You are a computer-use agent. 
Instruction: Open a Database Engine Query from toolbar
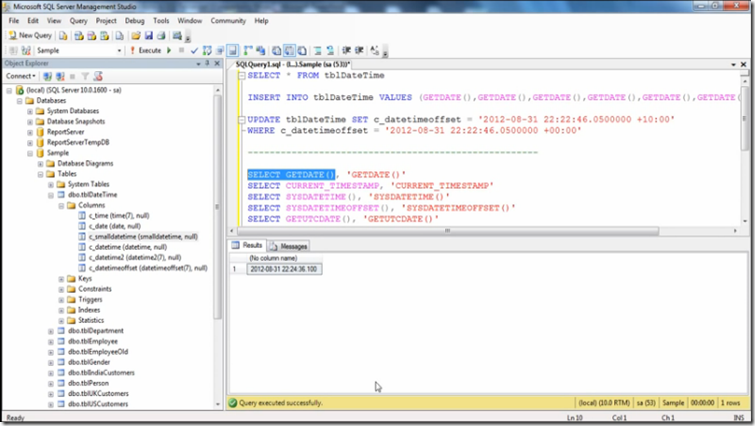coord(63,36)
